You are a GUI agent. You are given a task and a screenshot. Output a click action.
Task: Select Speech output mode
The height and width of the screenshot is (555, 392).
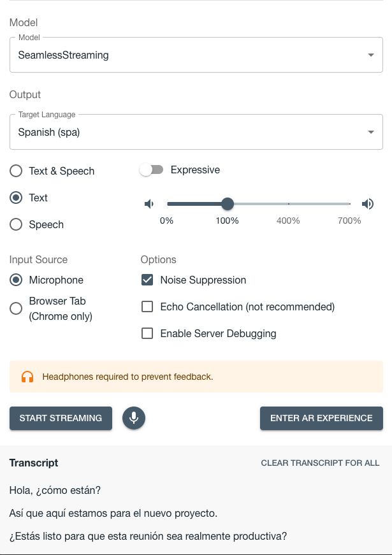[16, 224]
